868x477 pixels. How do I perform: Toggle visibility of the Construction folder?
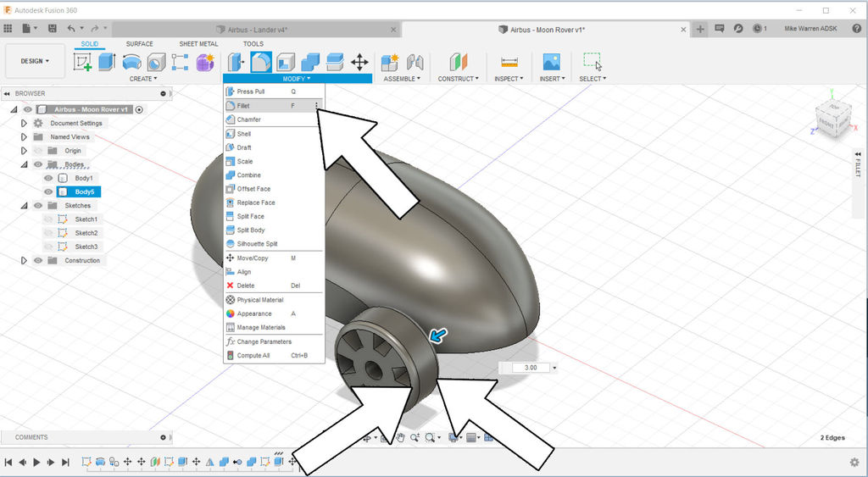coord(37,261)
